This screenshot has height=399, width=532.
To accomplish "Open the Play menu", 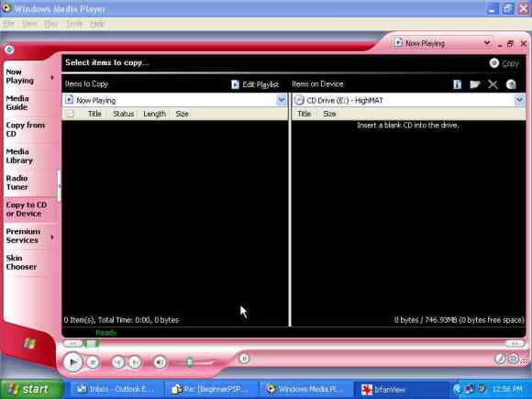I will [x=50, y=24].
